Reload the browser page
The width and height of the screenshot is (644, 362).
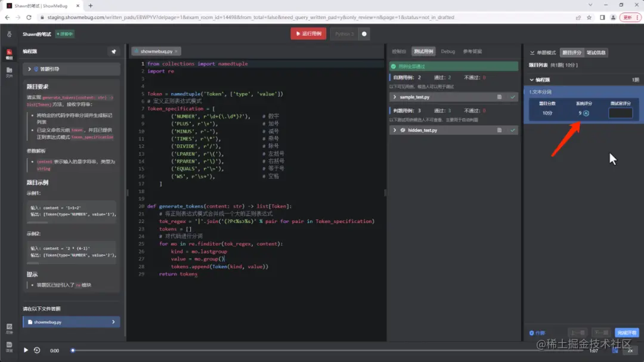tap(29, 17)
